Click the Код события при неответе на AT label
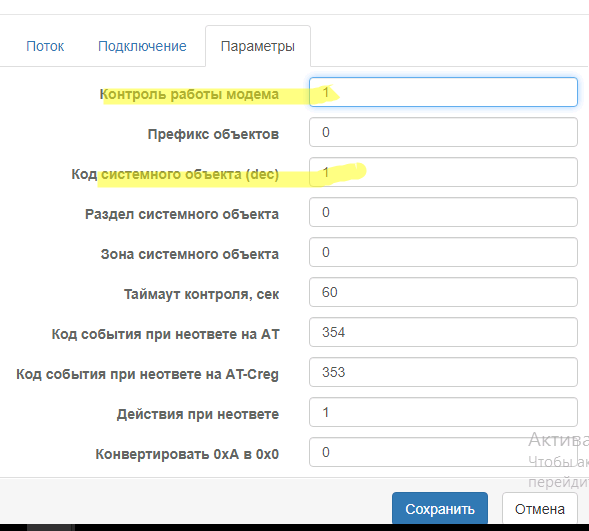The width and height of the screenshot is (589, 531). click(x=166, y=334)
